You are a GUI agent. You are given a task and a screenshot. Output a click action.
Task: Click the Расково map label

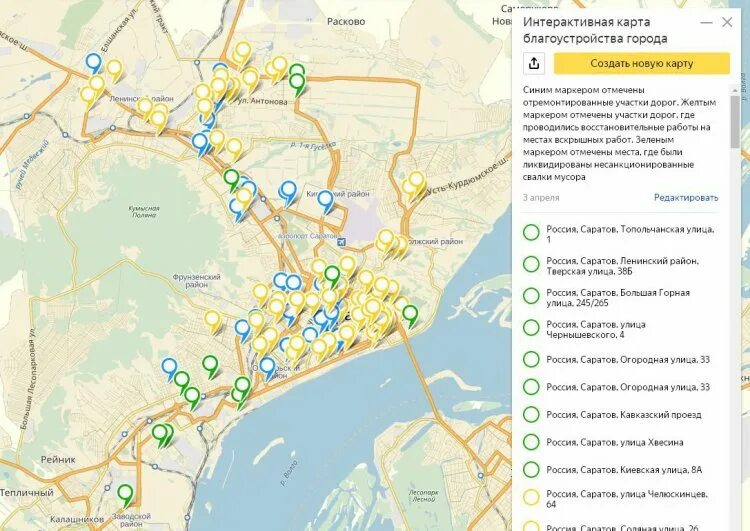pyautogui.click(x=346, y=22)
